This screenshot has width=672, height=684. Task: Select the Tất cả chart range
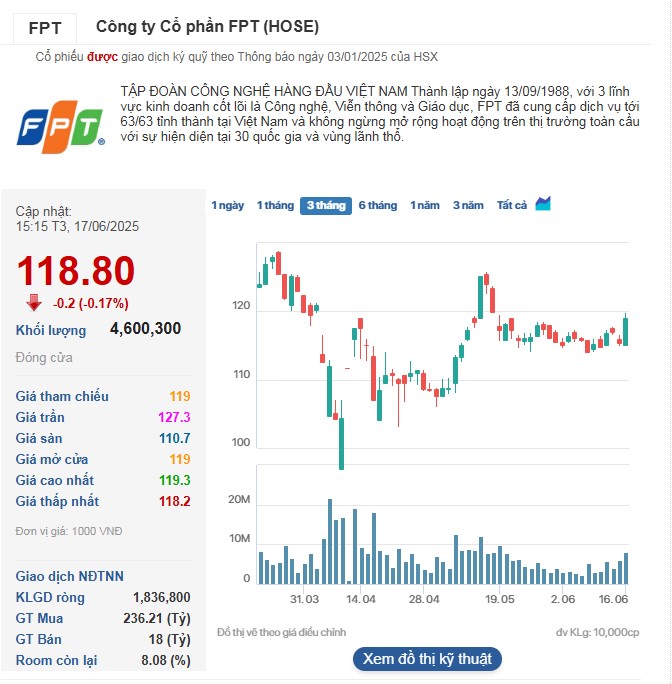pyautogui.click(x=512, y=205)
